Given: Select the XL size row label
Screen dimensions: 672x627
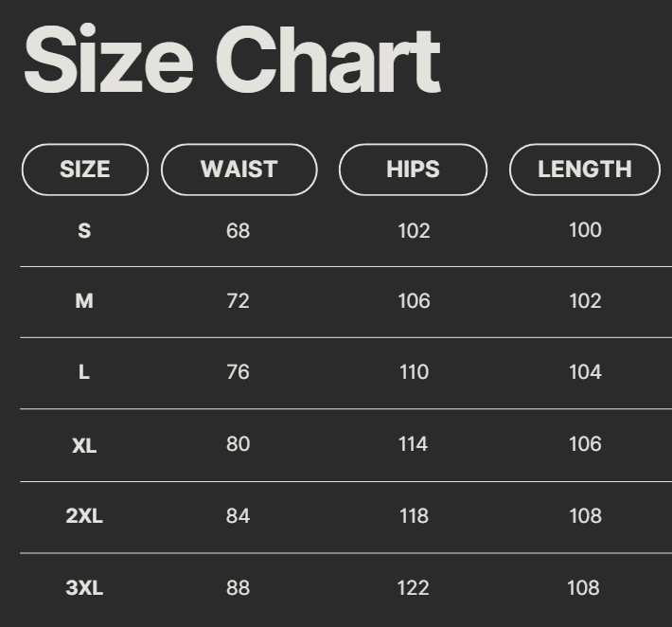Looking at the screenshot, I should tap(84, 444).
